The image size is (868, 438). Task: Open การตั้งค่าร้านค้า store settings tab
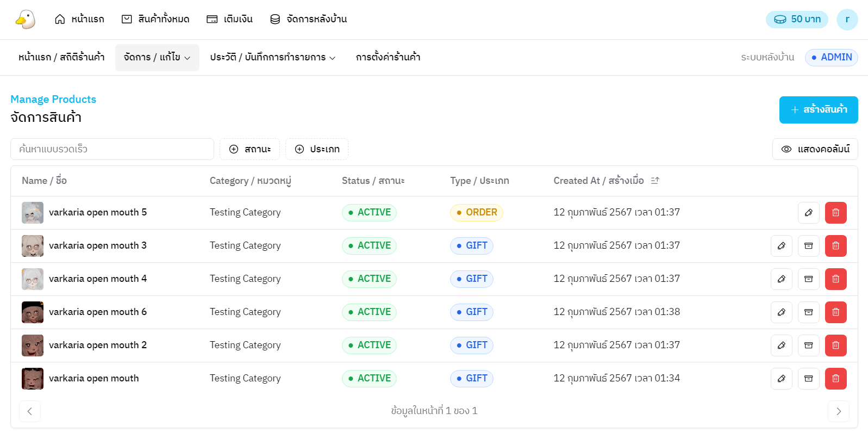tap(388, 57)
